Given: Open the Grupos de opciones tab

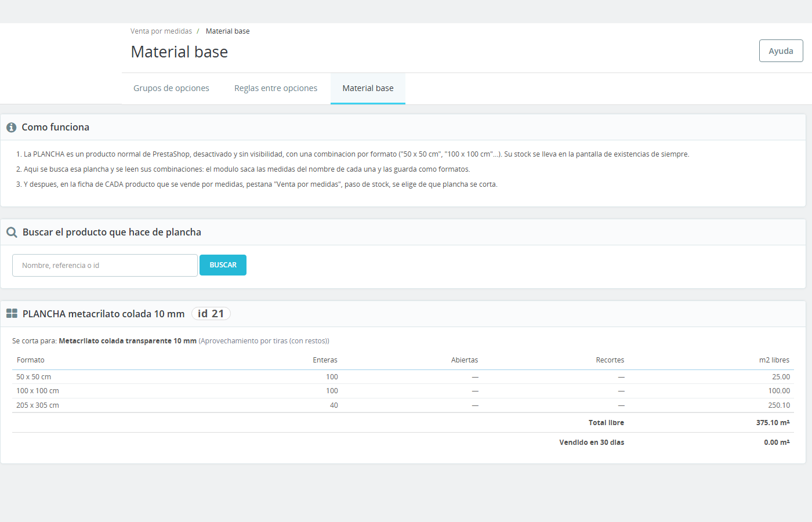Looking at the screenshot, I should (x=171, y=88).
